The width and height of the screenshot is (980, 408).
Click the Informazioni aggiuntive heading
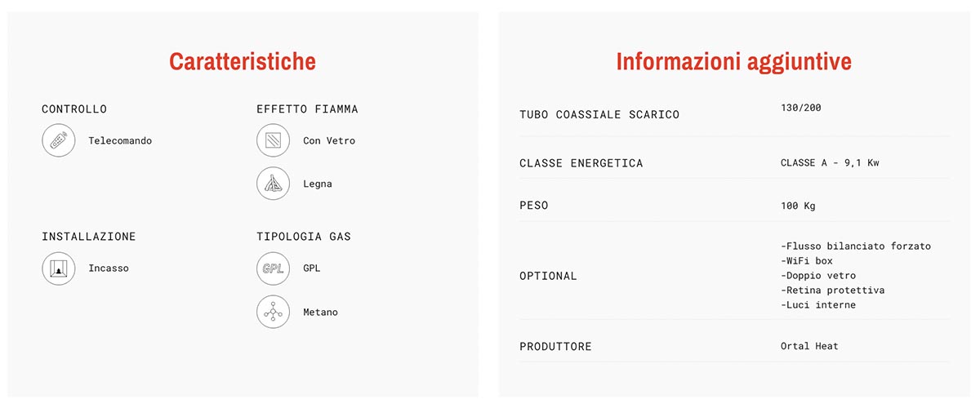tap(734, 61)
